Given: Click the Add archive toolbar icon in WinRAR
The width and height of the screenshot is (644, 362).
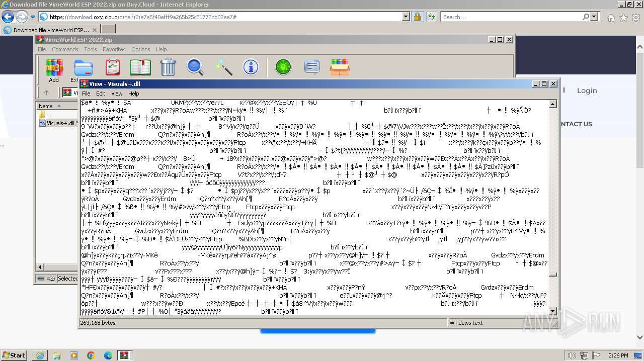Looking at the screenshot, I should [54, 67].
